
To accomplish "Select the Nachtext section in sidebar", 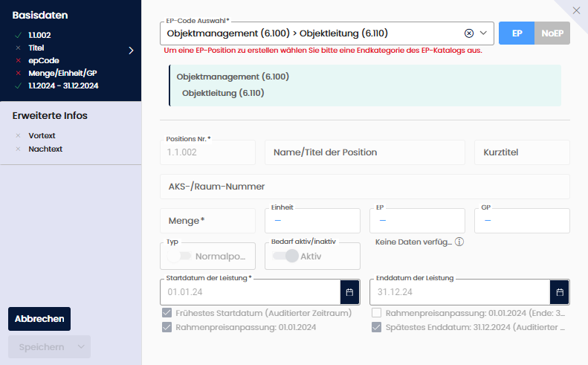I will 45,149.
